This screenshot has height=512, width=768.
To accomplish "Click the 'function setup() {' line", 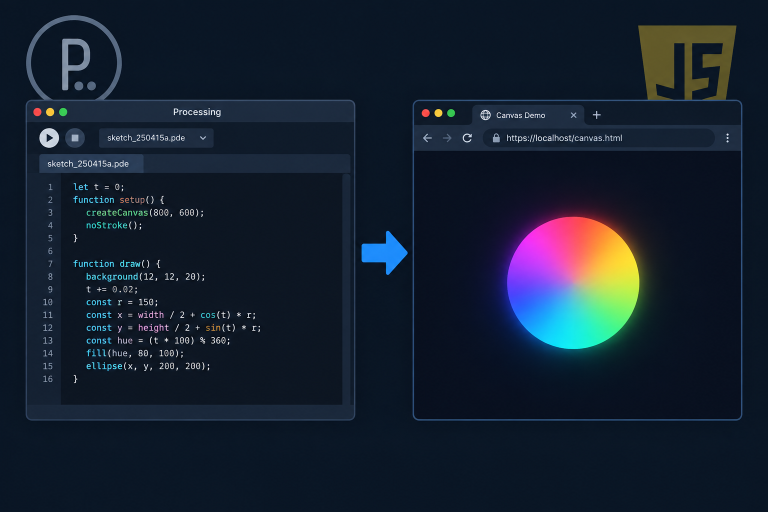I will (119, 200).
